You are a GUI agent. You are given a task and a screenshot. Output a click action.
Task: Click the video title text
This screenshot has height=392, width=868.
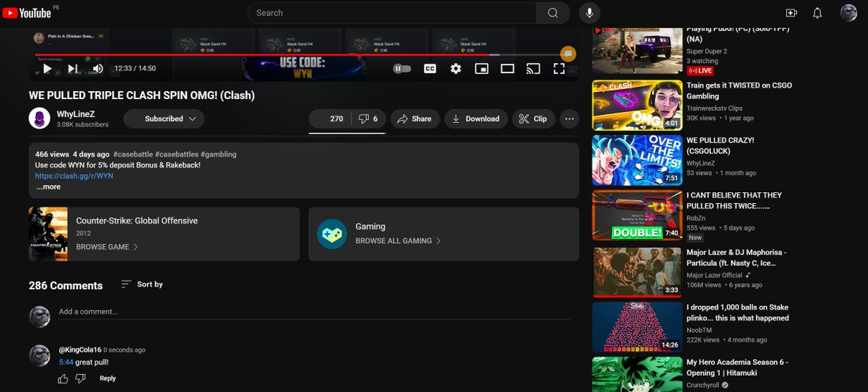(x=142, y=95)
